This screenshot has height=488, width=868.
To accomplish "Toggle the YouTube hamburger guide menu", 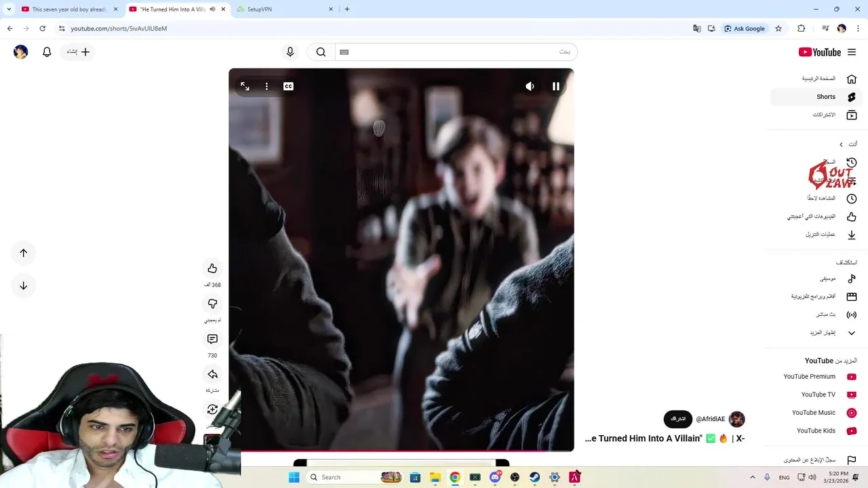I will tap(852, 52).
